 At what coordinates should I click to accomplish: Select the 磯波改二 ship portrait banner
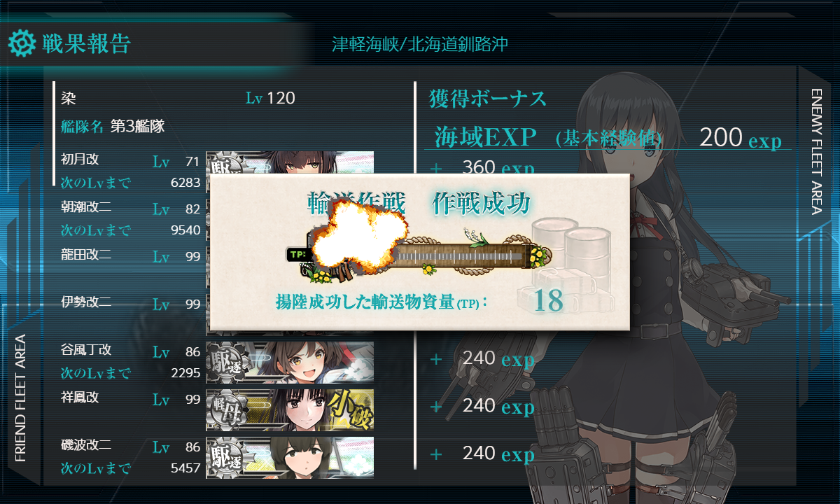click(x=290, y=458)
